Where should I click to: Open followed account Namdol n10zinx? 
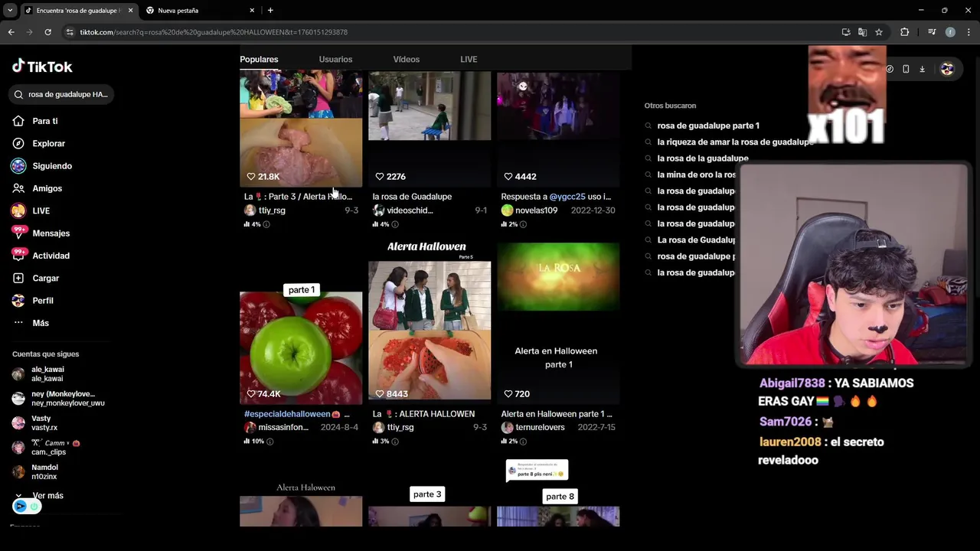coord(35,472)
